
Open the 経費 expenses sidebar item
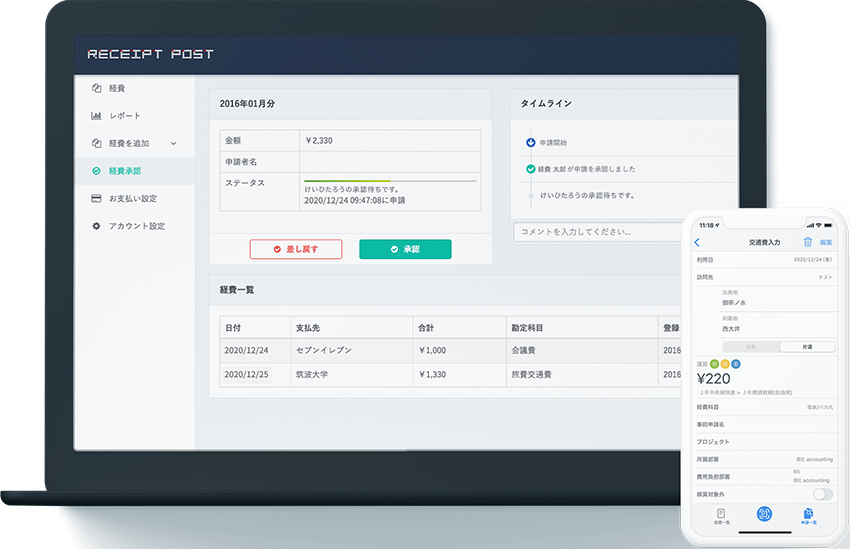(x=117, y=88)
